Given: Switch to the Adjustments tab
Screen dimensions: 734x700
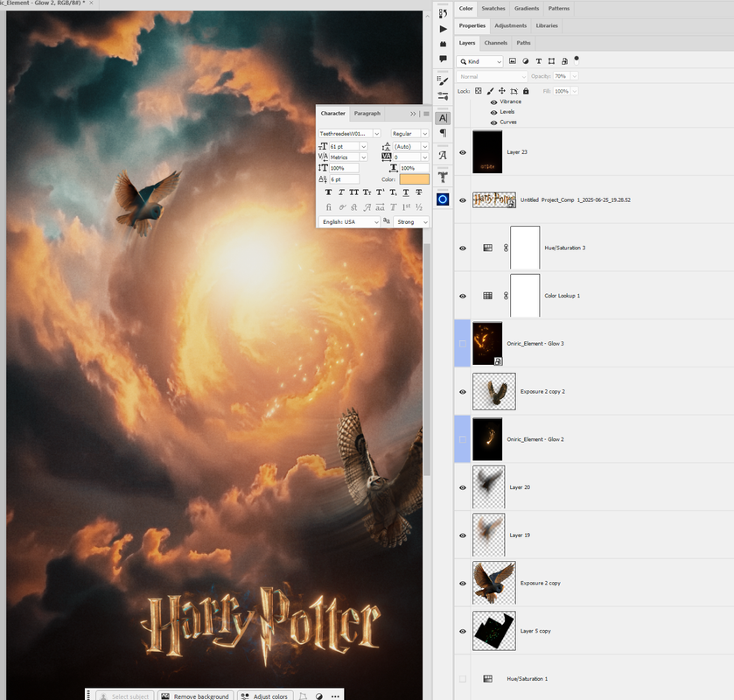Looking at the screenshot, I should point(511,25).
